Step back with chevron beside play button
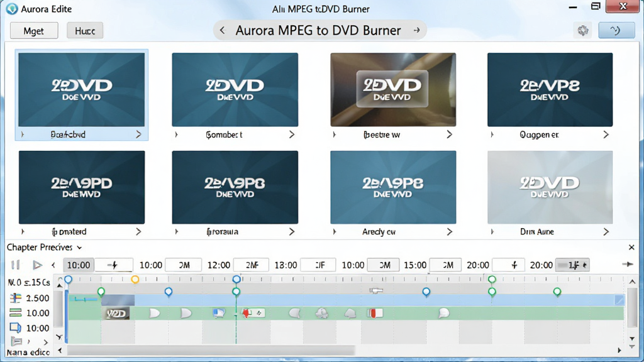 (x=53, y=265)
